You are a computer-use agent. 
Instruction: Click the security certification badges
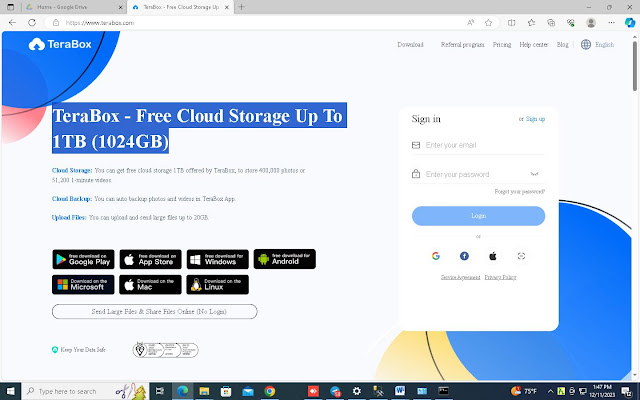pyautogui.click(x=165, y=350)
